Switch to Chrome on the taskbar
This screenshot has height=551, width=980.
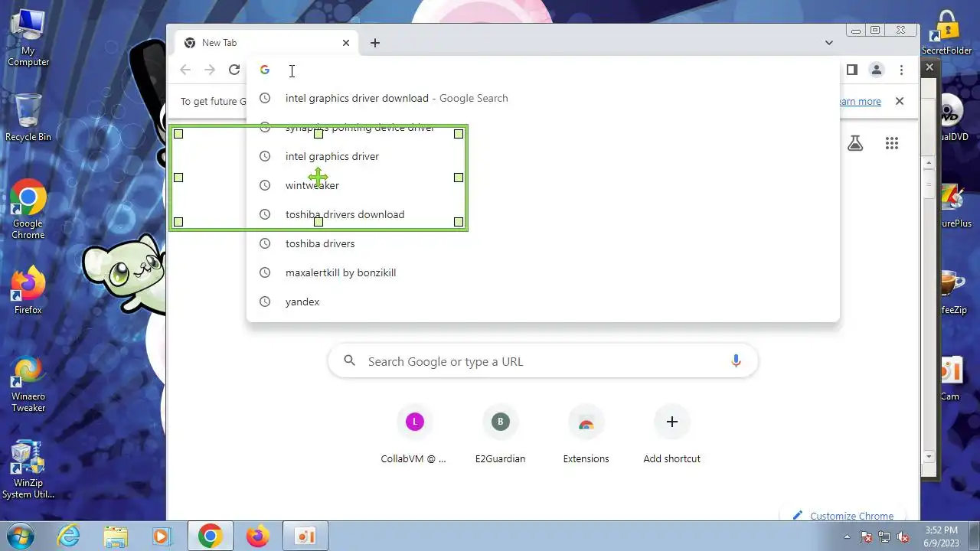pyautogui.click(x=211, y=536)
